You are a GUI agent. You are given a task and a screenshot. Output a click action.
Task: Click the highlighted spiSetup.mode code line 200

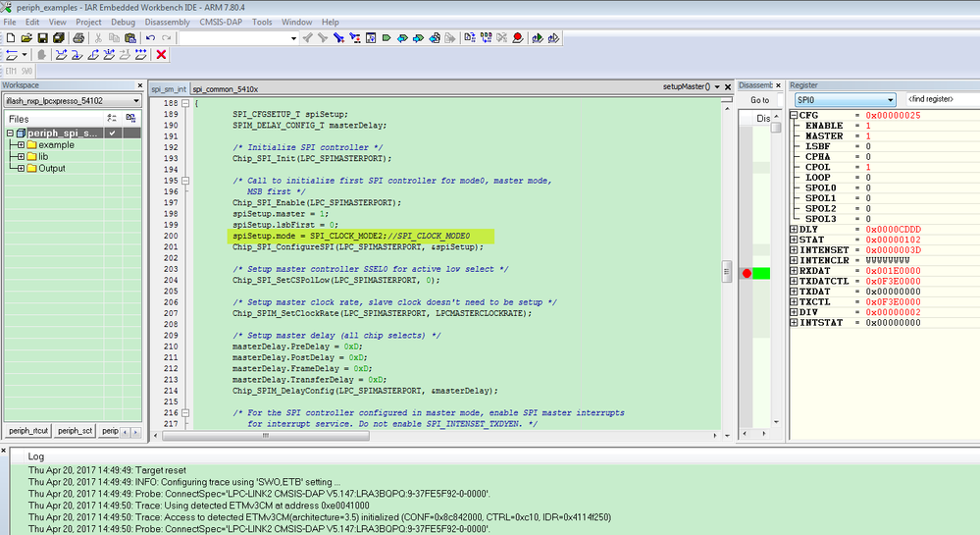[x=360, y=236]
